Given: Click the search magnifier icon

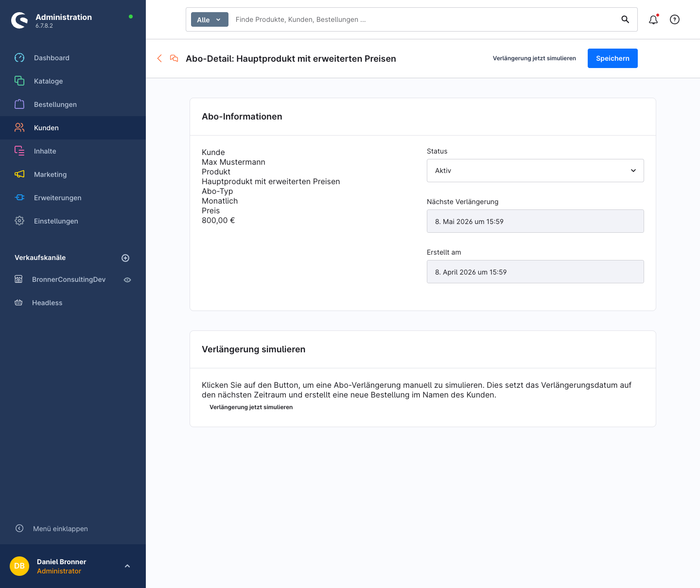Looking at the screenshot, I should (625, 19).
